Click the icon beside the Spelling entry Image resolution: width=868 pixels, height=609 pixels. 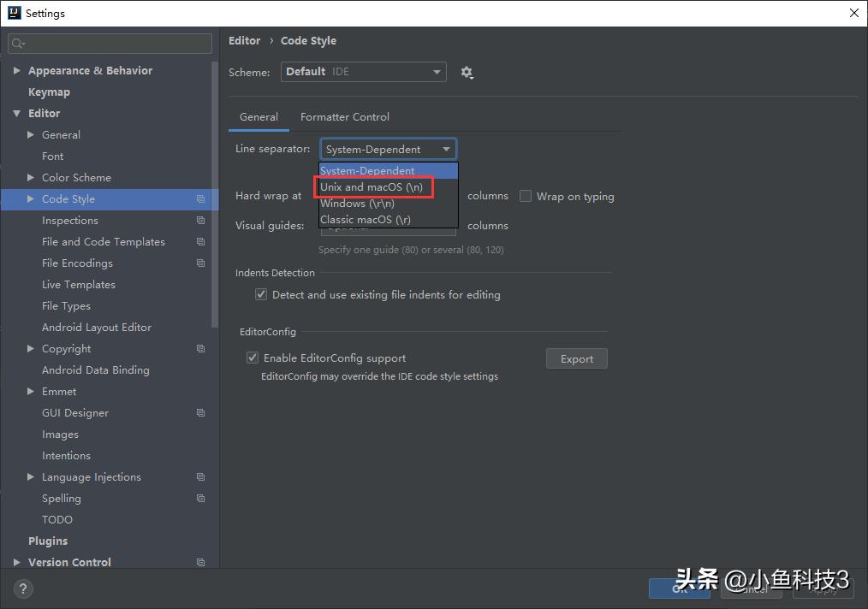[x=200, y=498]
